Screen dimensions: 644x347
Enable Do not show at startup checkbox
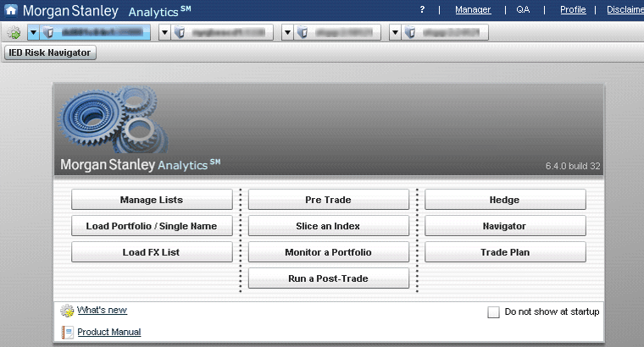coord(493,312)
